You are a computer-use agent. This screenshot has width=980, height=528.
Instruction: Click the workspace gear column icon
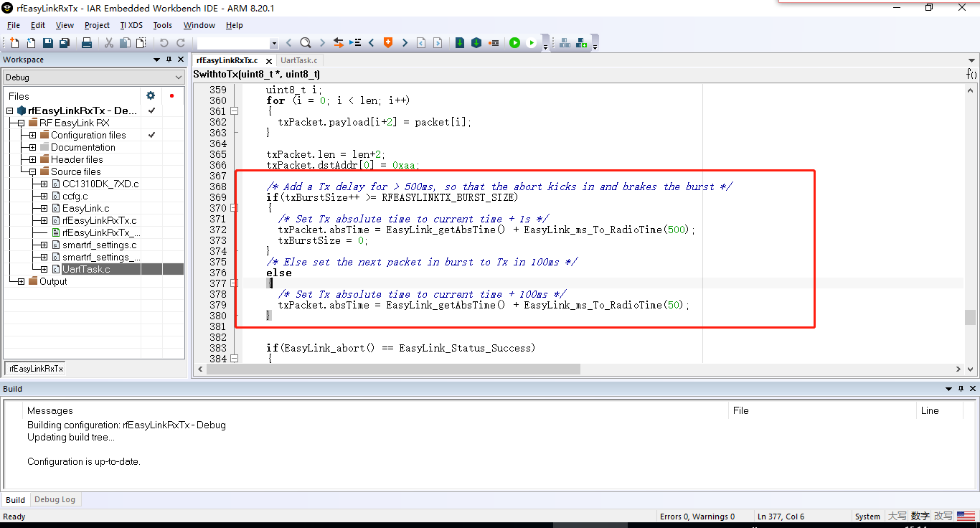pyautogui.click(x=151, y=95)
